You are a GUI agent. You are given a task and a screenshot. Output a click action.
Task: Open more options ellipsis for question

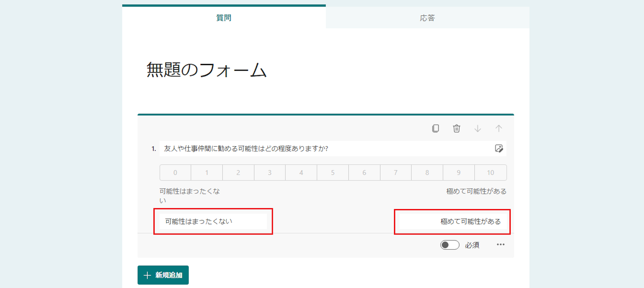[x=500, y=245]
